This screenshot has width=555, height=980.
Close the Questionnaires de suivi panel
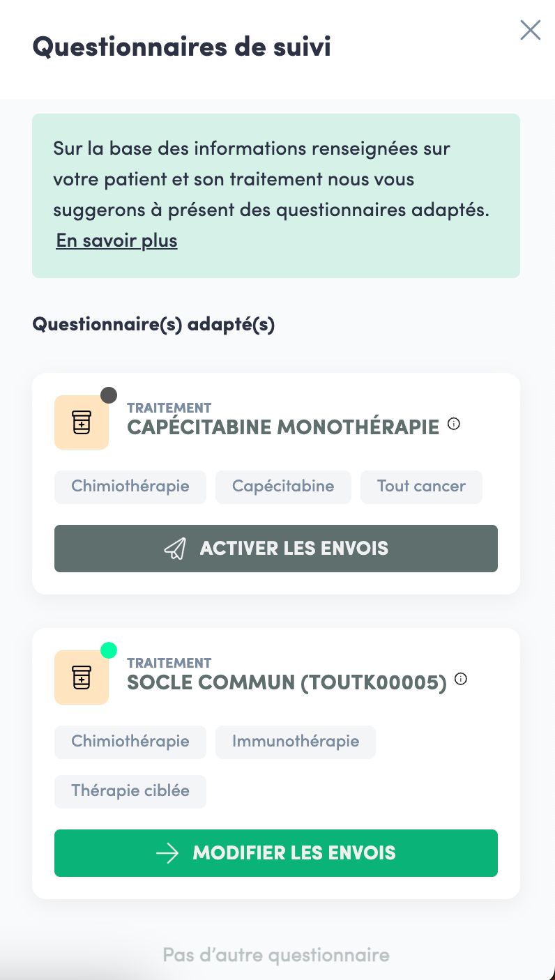click(530, 30)
